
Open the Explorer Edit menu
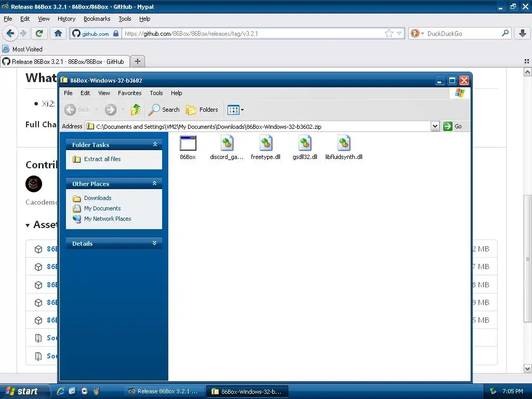click(x=85, y=93)
